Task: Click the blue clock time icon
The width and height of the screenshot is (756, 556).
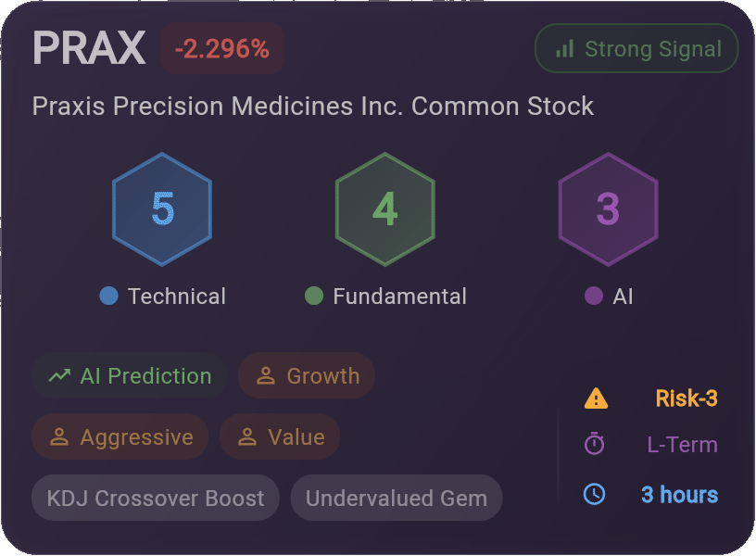Action: 594,494
